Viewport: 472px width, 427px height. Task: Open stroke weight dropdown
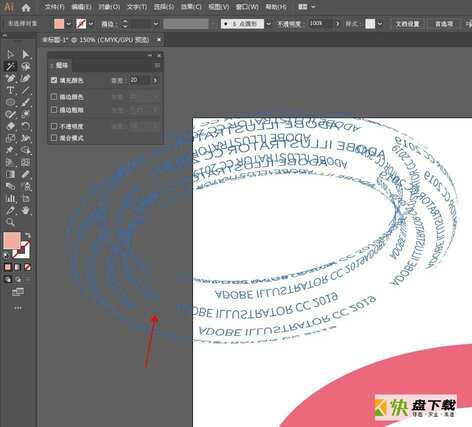[156, 24]
